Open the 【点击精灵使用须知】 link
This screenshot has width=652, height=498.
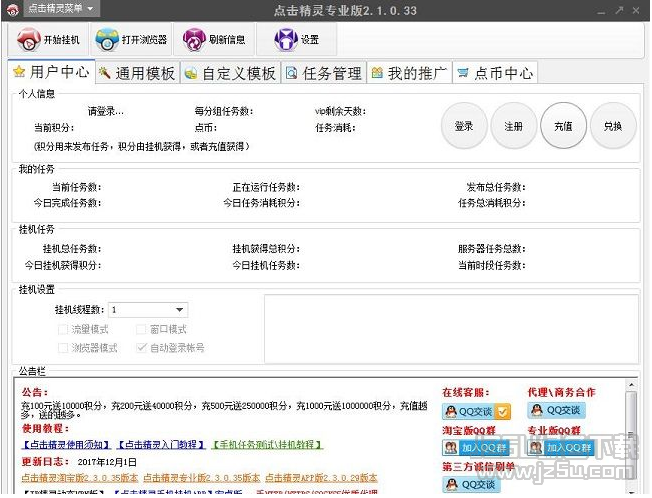pos(66,445)
